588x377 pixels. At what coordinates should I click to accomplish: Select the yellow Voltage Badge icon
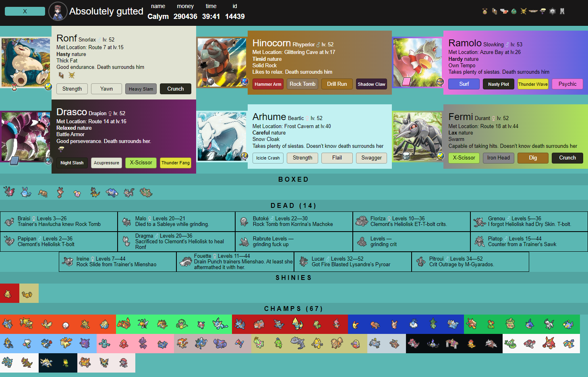coord(524,11)
